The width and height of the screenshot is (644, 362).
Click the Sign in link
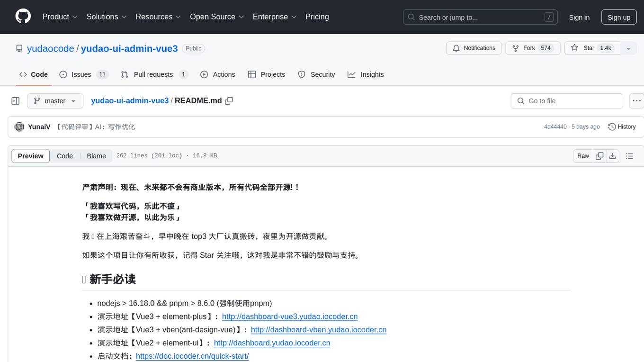coord(579,17)
